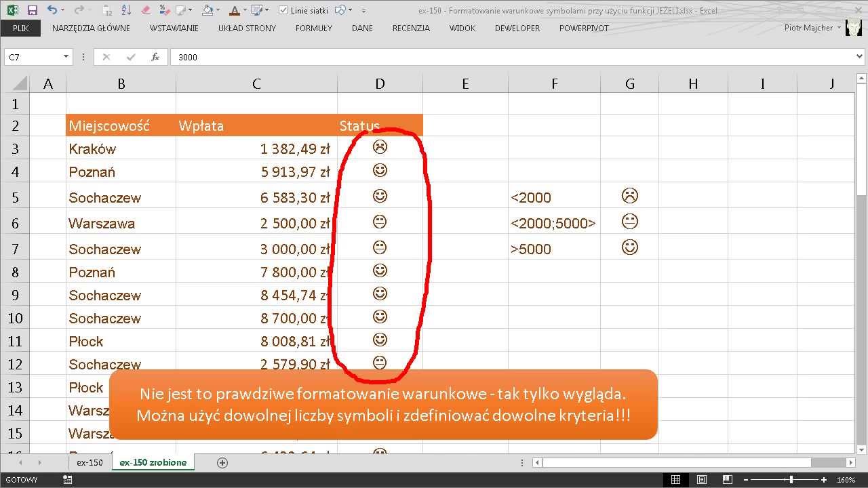The height and width of the screenshot is (488, 868).
Task: Select cell with 1 382,49 zł
Action: click(256, 148)
